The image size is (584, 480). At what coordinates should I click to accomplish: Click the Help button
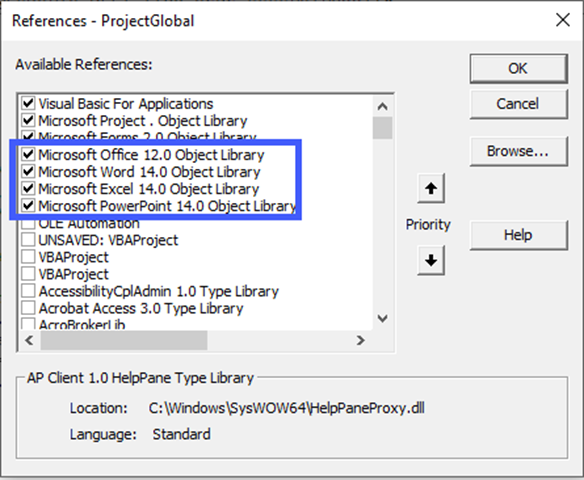point(518,235)
